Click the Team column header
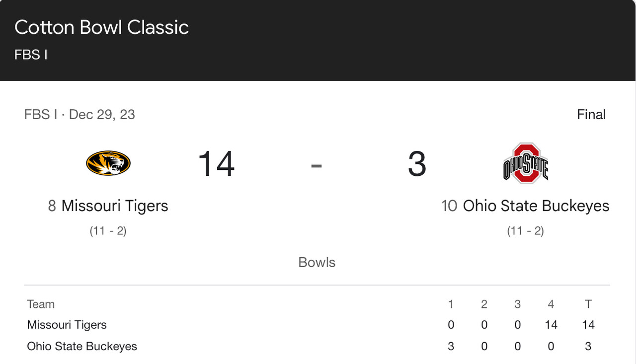The image size is (636, 364). (x=41, y=304)
